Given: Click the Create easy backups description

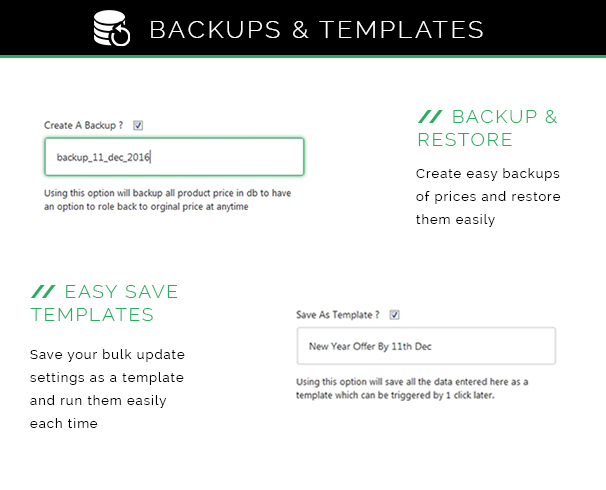Looking at the screenshot, I should [488, 196].
